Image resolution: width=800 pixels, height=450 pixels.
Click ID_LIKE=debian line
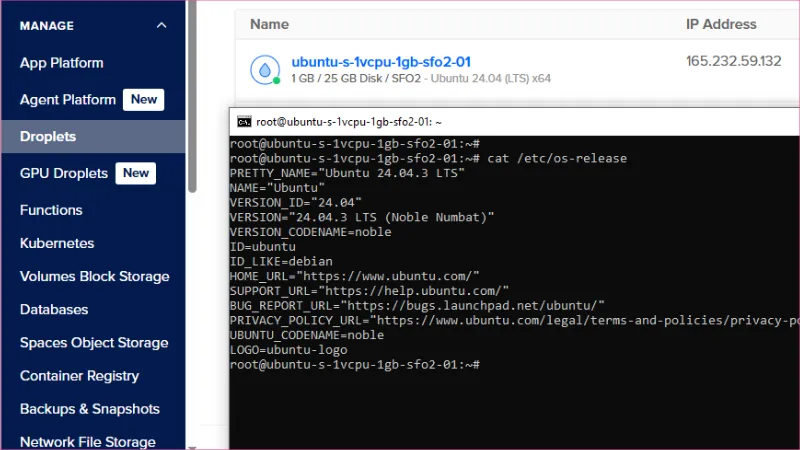click(281, 261)
